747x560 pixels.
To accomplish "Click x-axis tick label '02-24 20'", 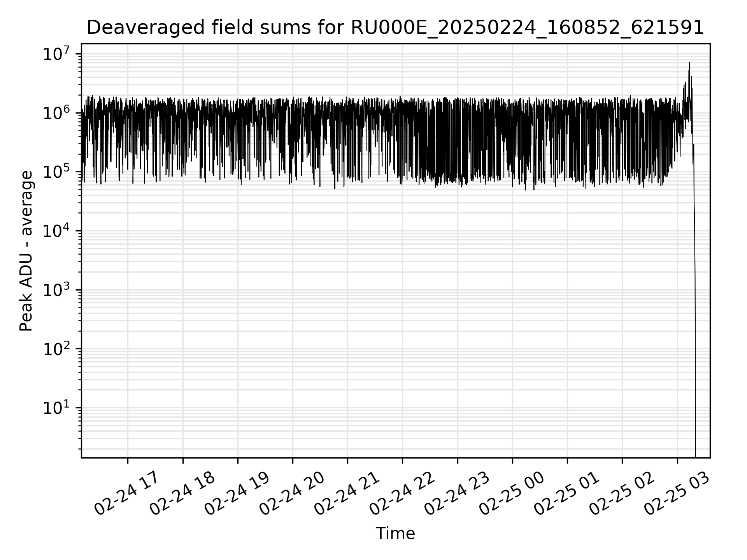I will pyautogui.click(x=292, y=493).
